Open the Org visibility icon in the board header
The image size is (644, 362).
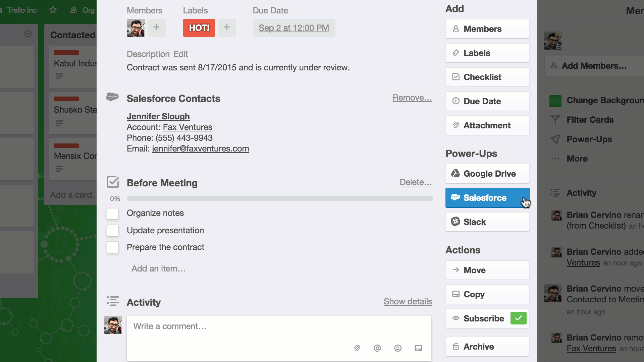[73, 10]
